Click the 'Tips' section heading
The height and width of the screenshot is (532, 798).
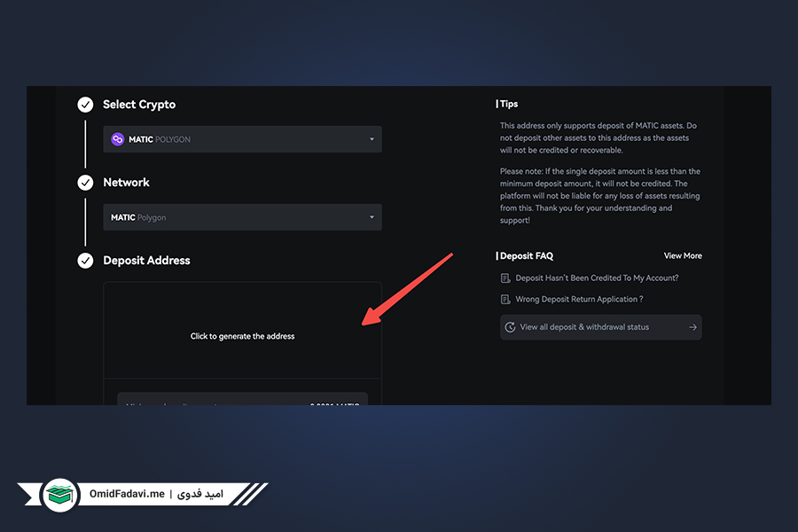point(508,104)
